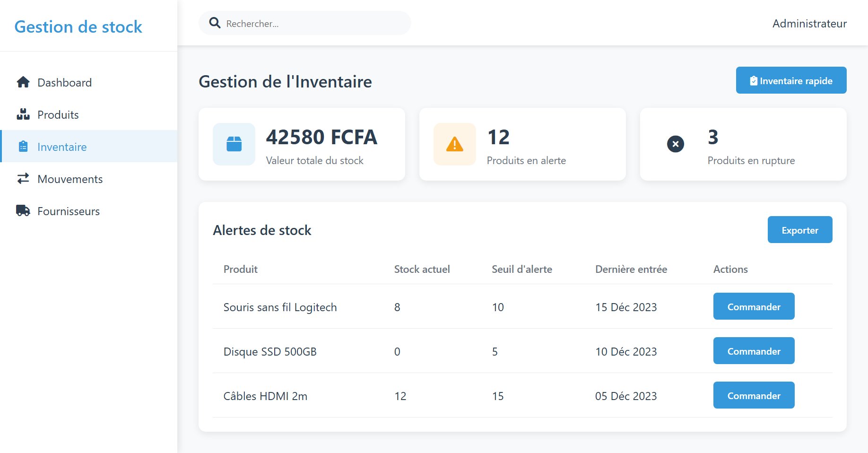Reorder Câbles HDMI 2m via Commander
Screen dimensions: 868x453
(x=754, y=395)
